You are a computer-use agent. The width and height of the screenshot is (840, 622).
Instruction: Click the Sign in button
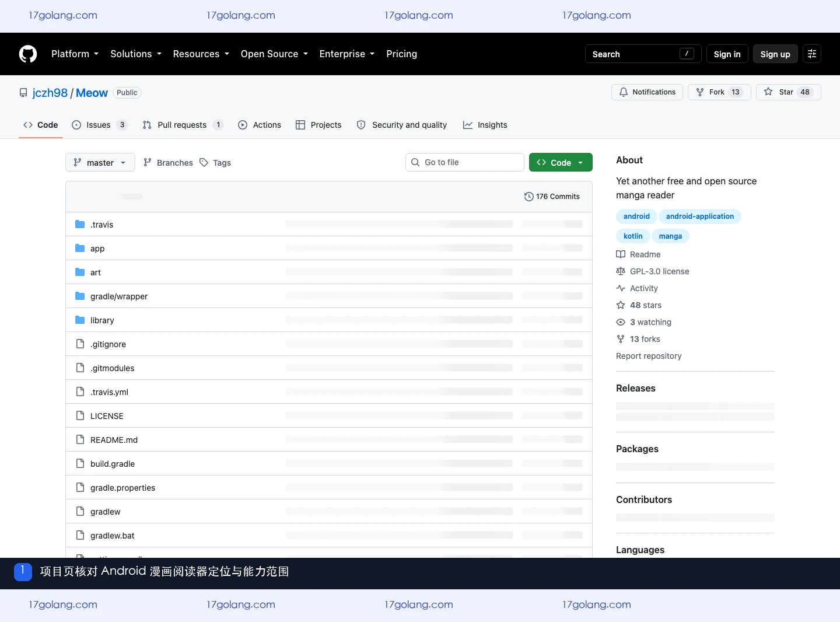click(x=727, y=54)
